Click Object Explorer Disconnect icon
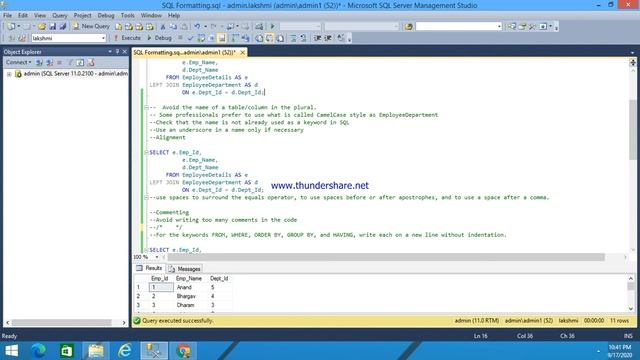Viewport: 640px width, 360px height. pos(49,62)
